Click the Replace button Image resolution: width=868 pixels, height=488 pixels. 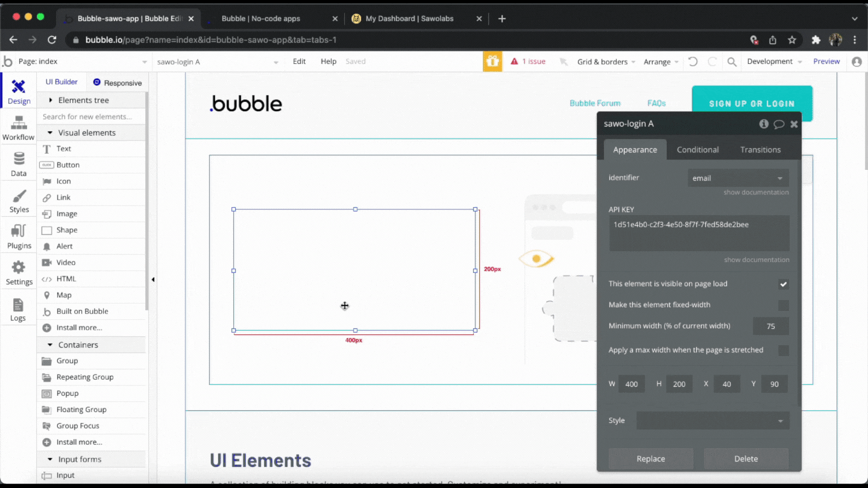pos(651,458)
